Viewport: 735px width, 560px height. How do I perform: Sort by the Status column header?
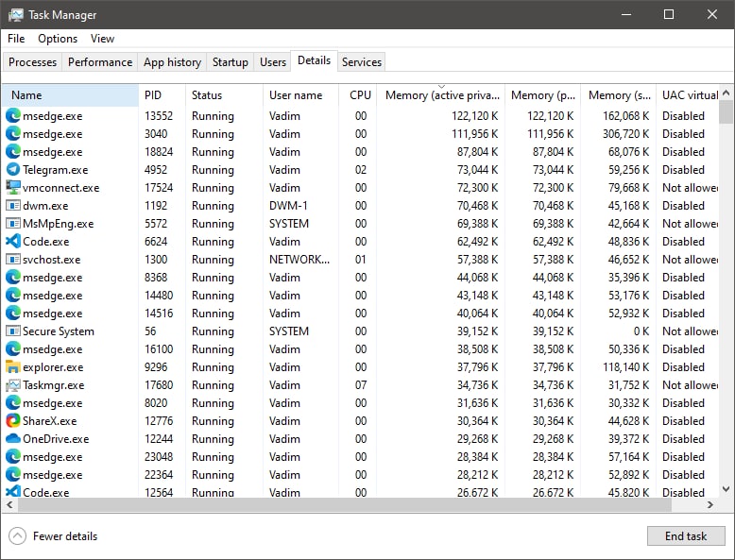tap(225, 95)
